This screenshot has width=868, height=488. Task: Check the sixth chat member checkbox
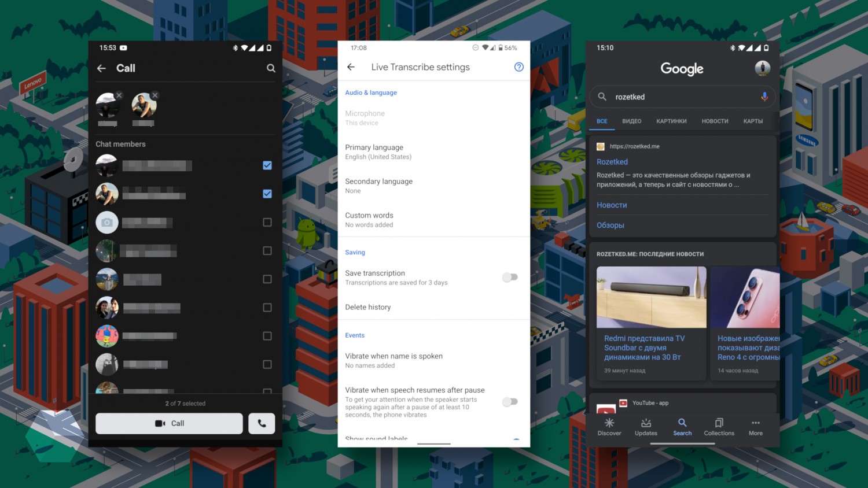267,307
